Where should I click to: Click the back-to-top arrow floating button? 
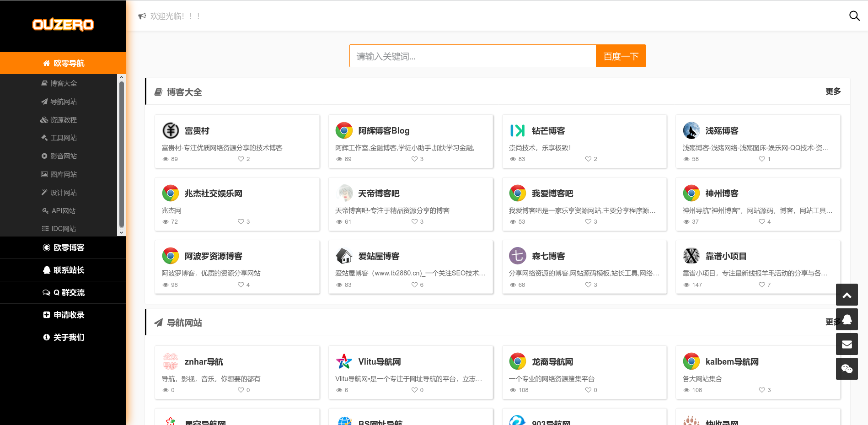click(847, 295)
